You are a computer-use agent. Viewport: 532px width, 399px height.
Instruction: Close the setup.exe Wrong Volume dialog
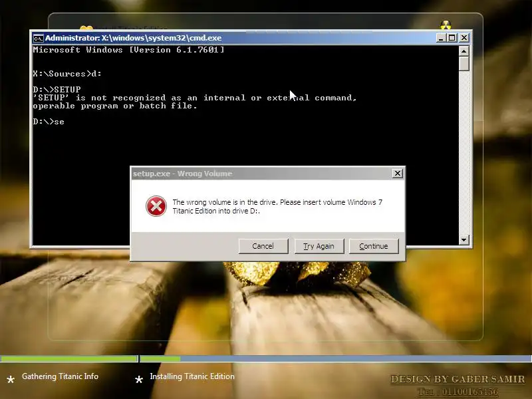point(397,174)
